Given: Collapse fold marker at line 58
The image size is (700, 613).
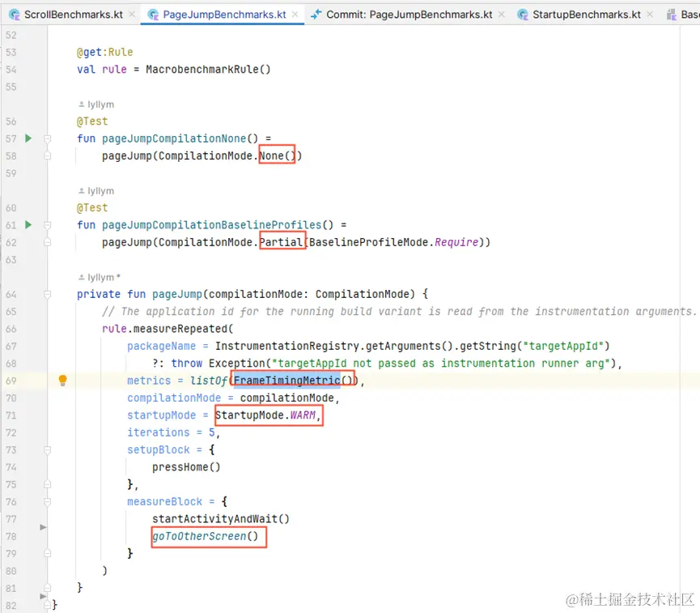Looking at the screenshot, I should [47, 155].
